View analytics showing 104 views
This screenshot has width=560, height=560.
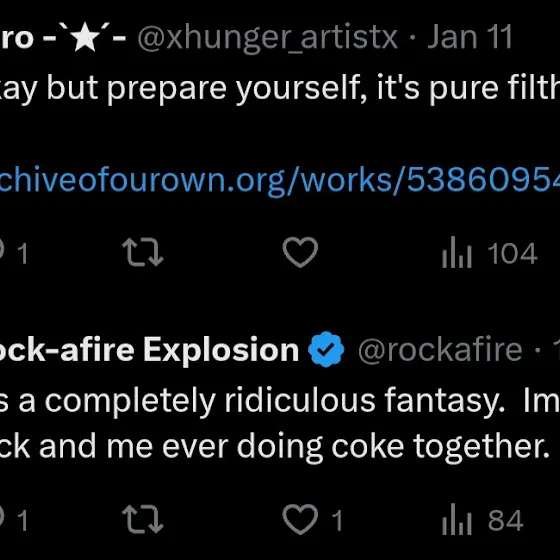point(490,253)
